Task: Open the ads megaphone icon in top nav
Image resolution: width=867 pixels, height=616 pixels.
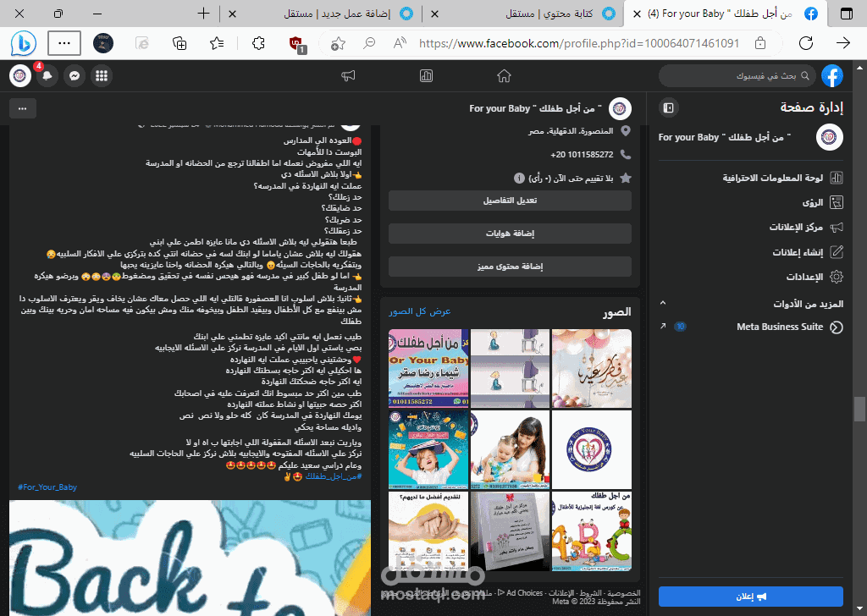Action: coord(348,75)
